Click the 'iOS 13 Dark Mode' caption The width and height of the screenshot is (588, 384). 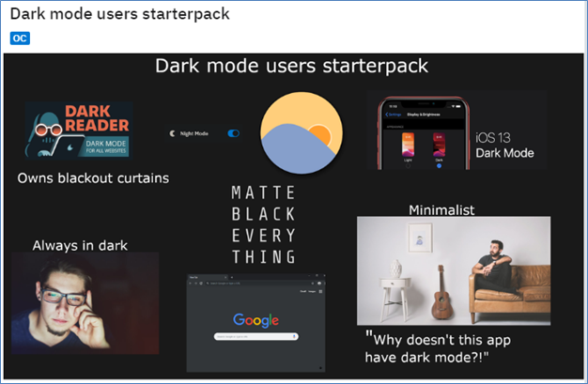click(504, 146)
